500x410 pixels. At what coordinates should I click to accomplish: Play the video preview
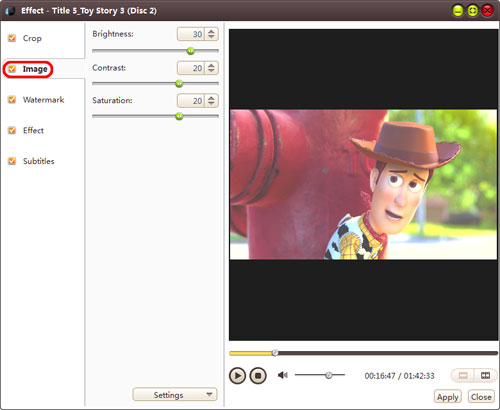click(237, 376)
